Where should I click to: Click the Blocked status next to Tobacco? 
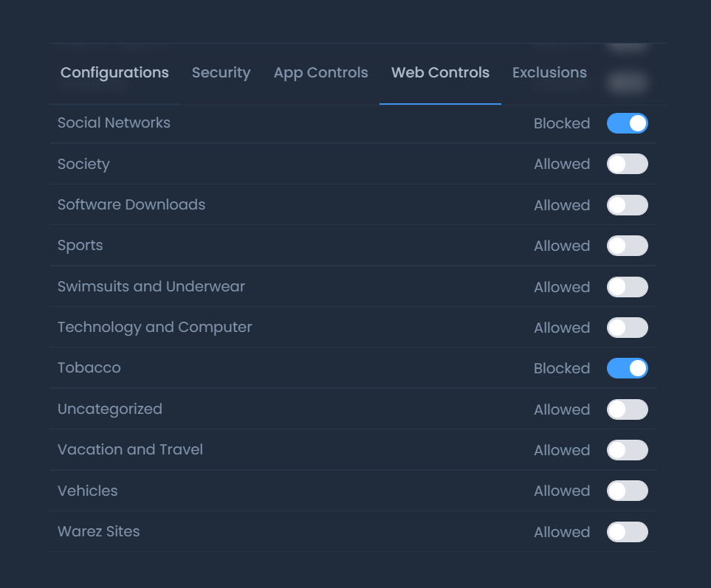click(x=562, y=368)
